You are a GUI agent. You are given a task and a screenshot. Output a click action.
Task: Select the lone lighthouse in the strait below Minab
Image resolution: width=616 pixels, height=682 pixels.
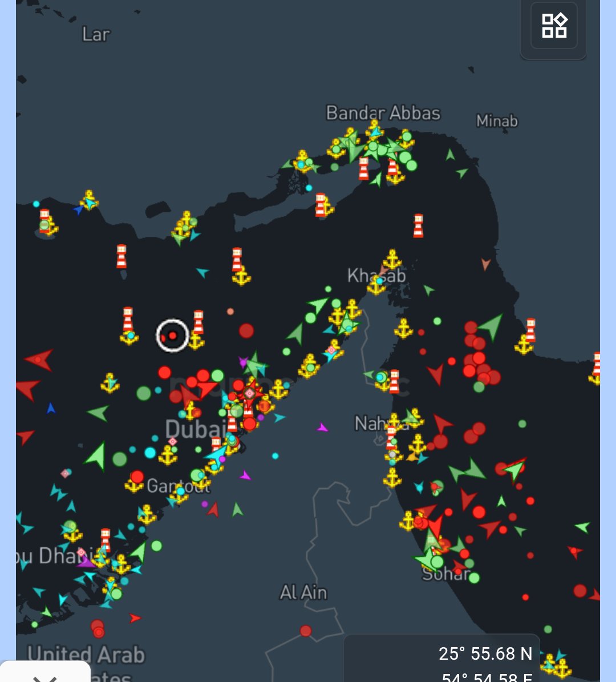click(418, 226)
